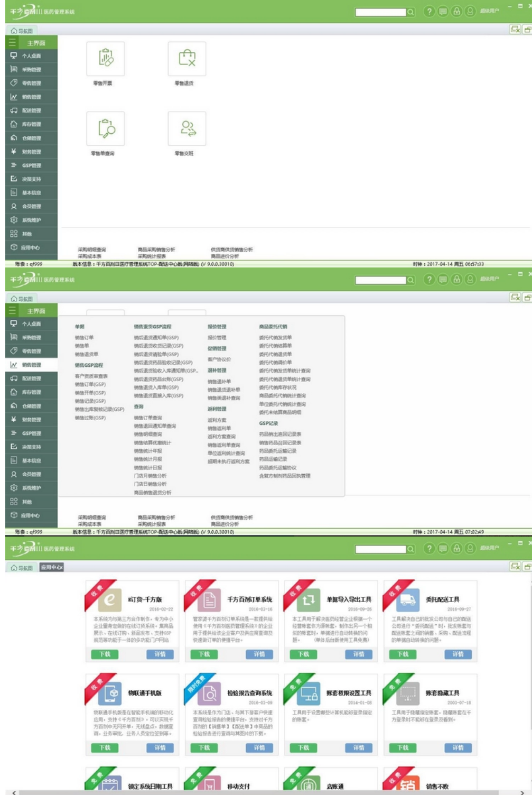This screenshot has width=532, height=795.
Task: Click hamburger icon beside 主界面 in middle window
Action: click(x=13, y=311)
